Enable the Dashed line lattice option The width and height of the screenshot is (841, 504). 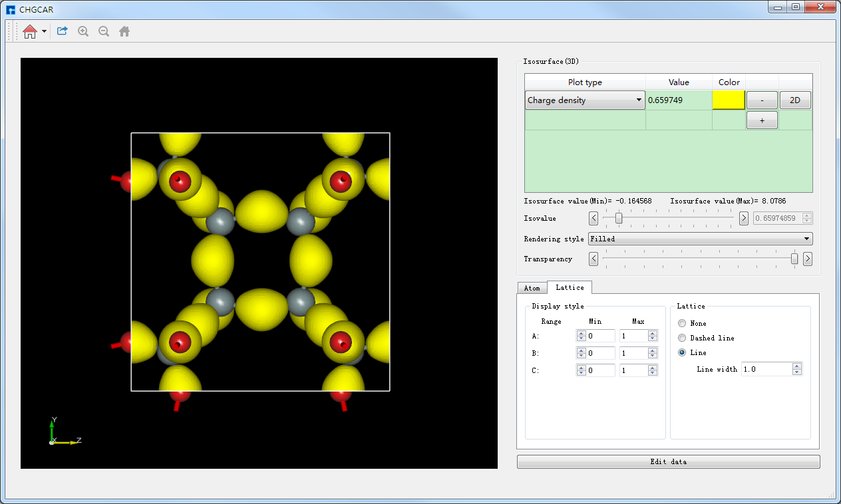click(x=681, y=338)
